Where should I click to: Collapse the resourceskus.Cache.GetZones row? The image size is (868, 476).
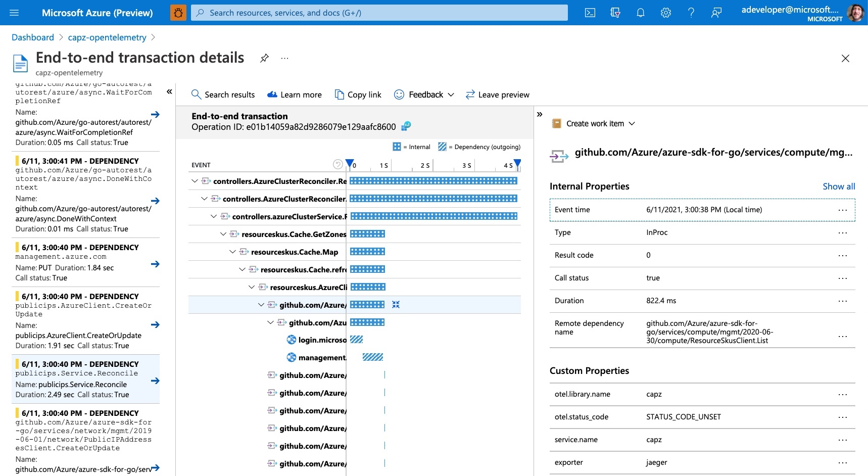pyautogui.click(x=223, y=234)
